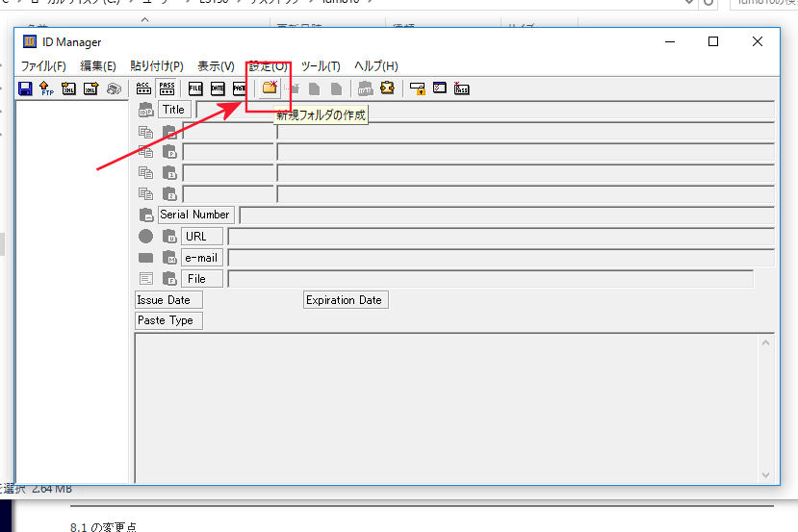The image size is (798, 532).
Task: Click the URL label button
Action: 201,237
